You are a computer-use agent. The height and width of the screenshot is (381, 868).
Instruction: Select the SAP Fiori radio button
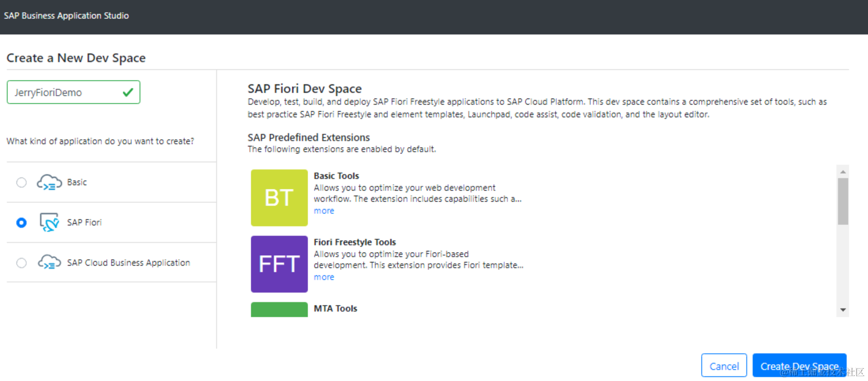pos(21,223)
